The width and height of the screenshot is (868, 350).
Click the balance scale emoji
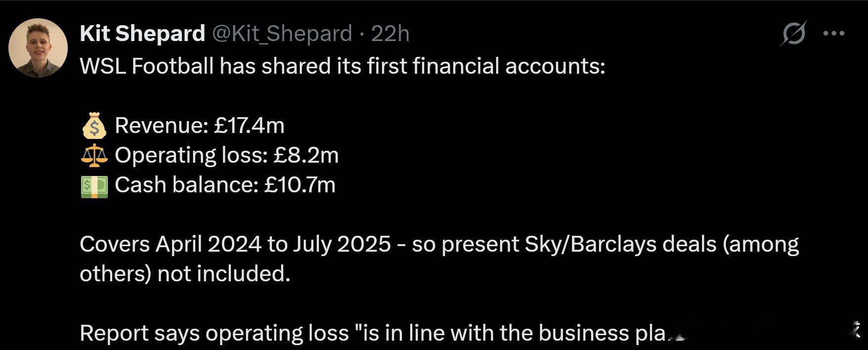94,155
